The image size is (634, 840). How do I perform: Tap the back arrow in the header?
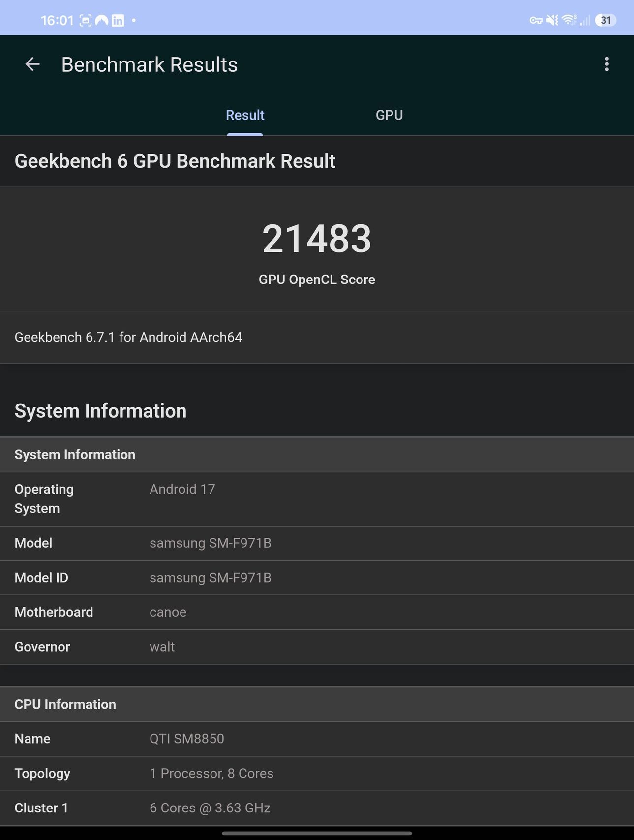(x=32, y=64)
